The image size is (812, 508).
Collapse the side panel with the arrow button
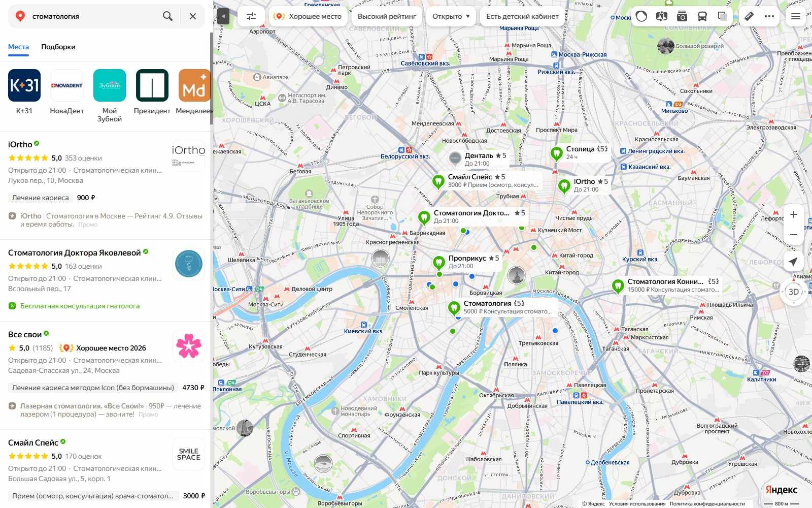pyautogui.click(x=223, y=16)
